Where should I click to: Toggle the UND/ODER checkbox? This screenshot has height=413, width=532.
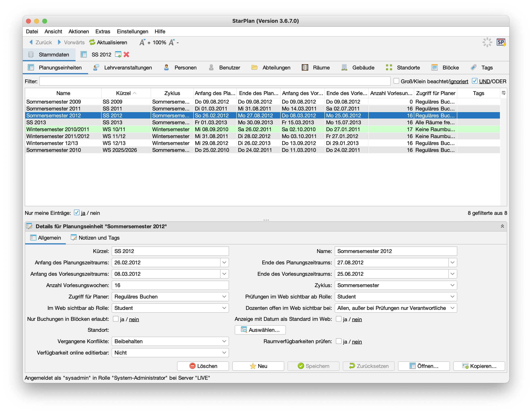pos(475,81)
